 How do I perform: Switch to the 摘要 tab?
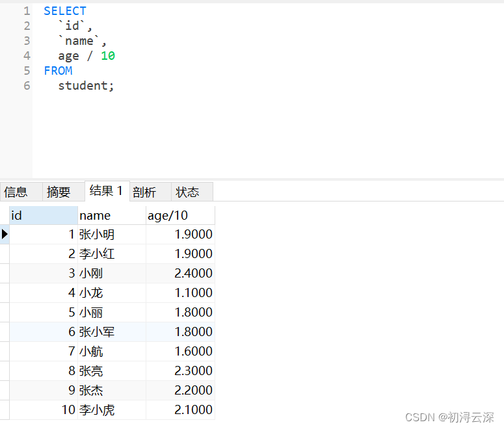coord(64,192)
